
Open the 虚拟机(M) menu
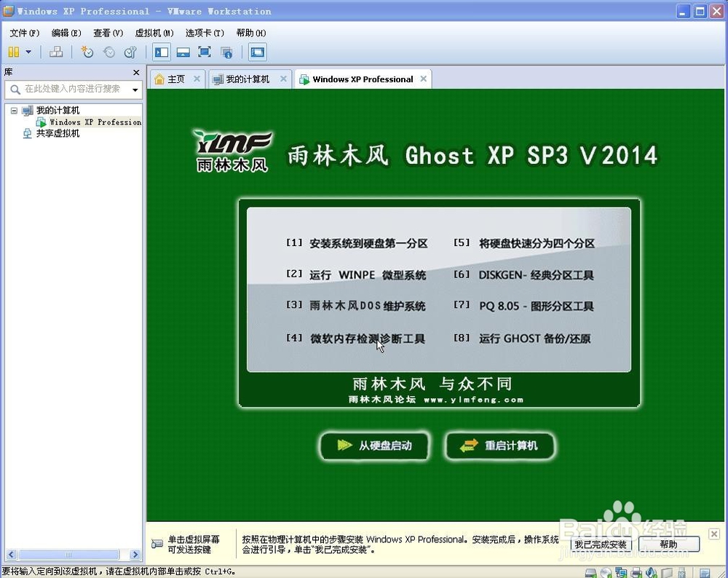click(153, 33)
